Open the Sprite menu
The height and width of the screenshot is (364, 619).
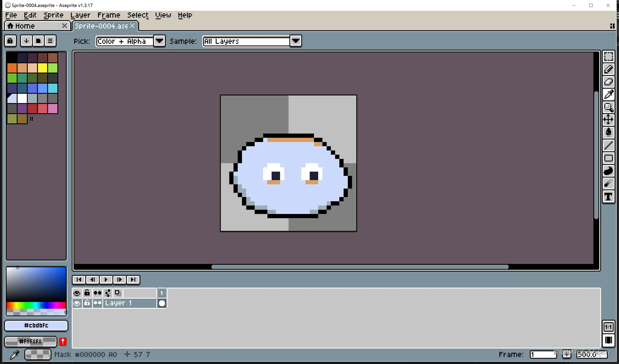(x=53, y=15)
